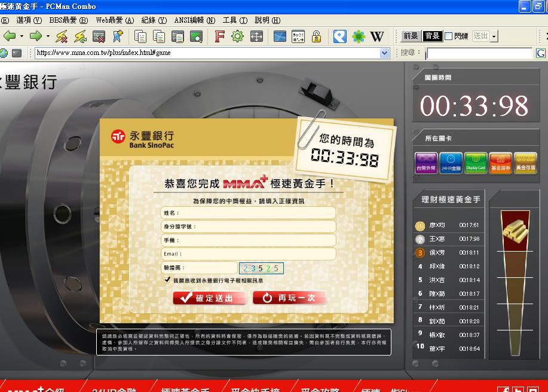
Task: Click the globe icon beside address bar
Action: pos(4,53)
